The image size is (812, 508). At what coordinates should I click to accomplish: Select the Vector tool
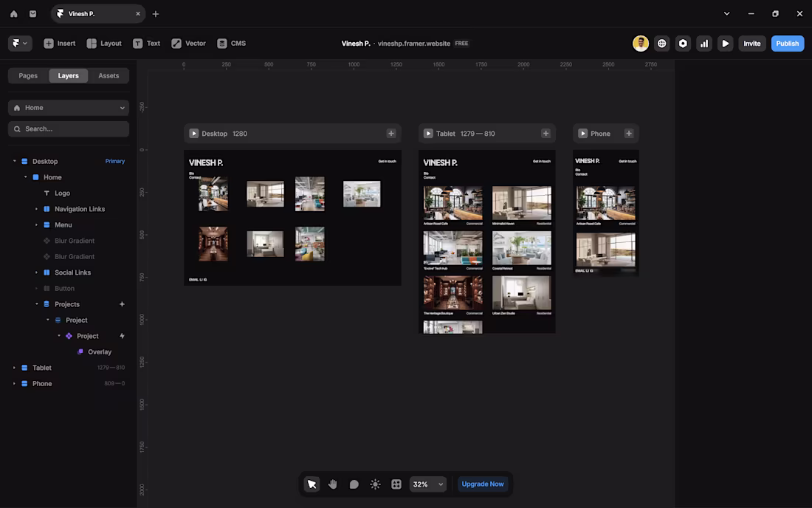[188, 43]
